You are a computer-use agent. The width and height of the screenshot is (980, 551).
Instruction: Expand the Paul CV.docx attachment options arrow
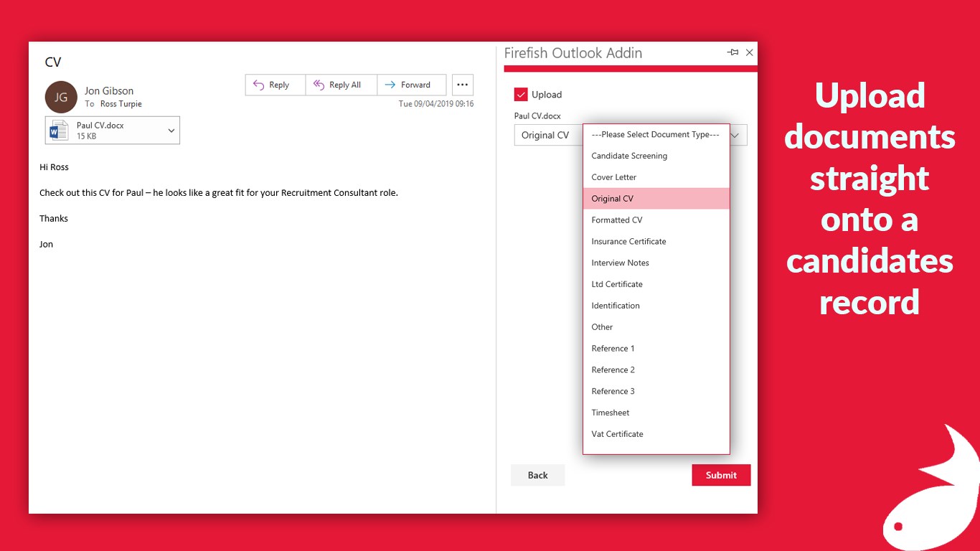[171, 131]
